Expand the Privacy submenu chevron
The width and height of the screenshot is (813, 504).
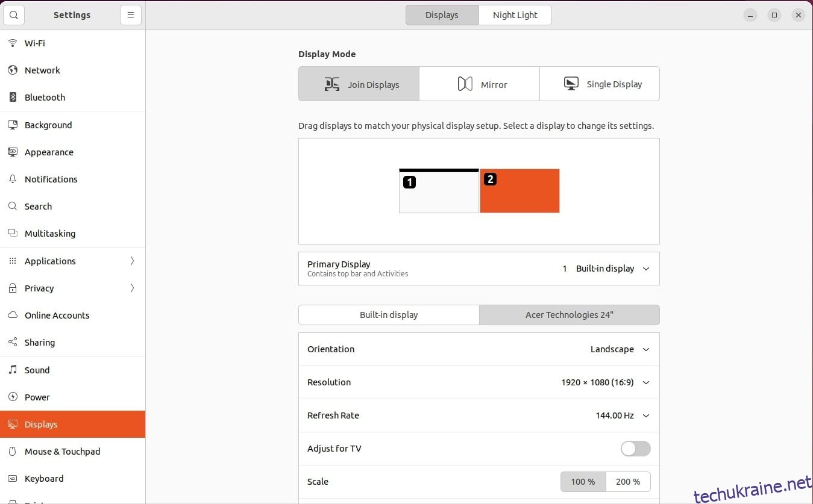pyautogui.click(x=133, y=288)
